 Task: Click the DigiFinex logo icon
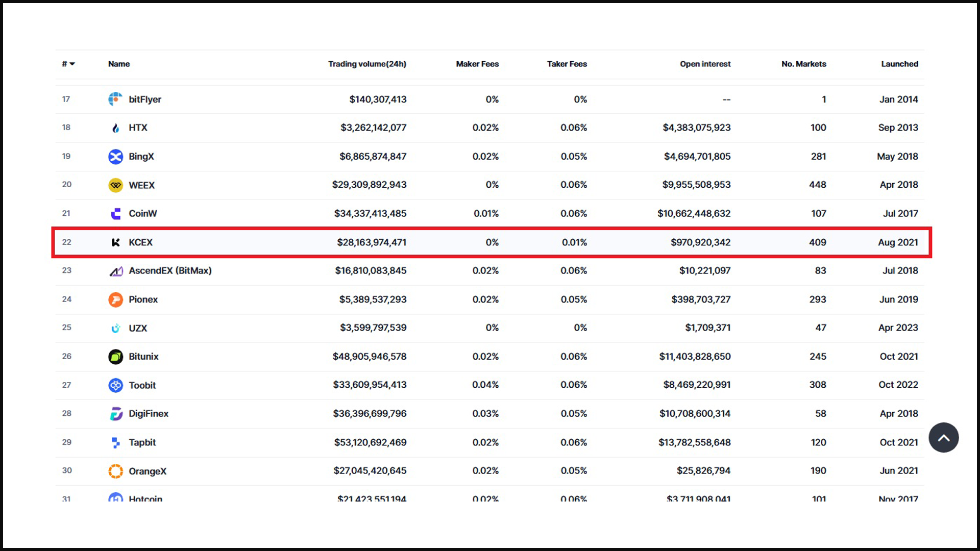click(x=116, y=414)
